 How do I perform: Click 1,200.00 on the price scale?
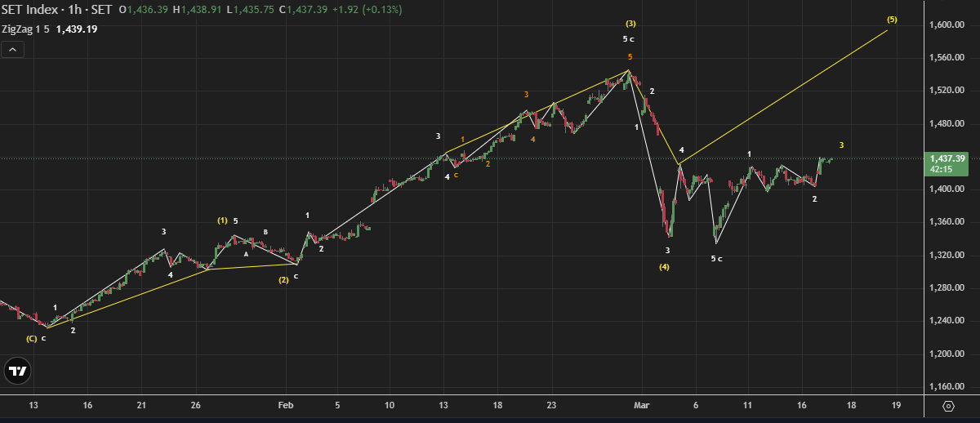(947, 354)
